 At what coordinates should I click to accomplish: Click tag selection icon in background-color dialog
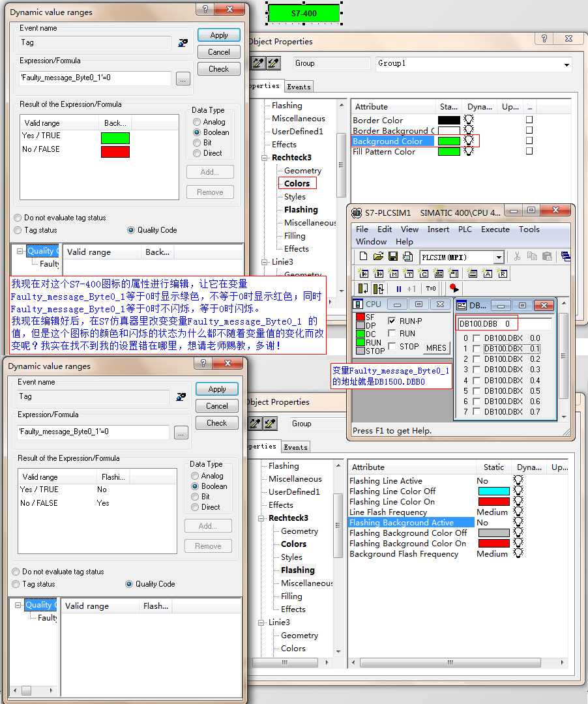pyautogui.click(x=183, y=43)
